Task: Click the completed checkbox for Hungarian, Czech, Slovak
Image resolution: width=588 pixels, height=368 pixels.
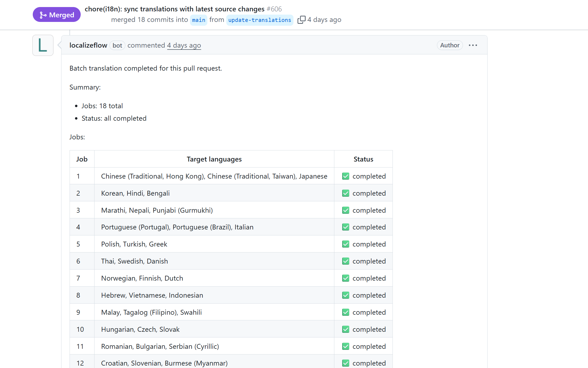Action: pos(346,329)
